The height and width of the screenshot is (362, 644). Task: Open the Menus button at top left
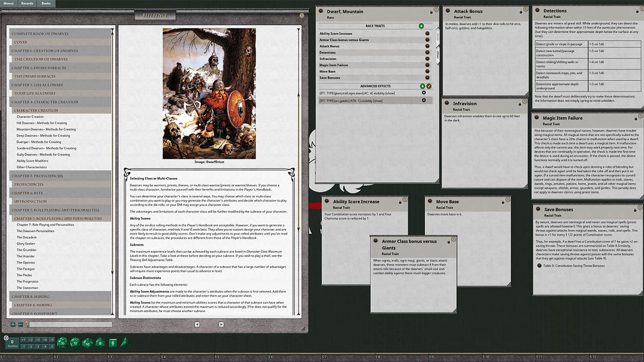[8, 4]
